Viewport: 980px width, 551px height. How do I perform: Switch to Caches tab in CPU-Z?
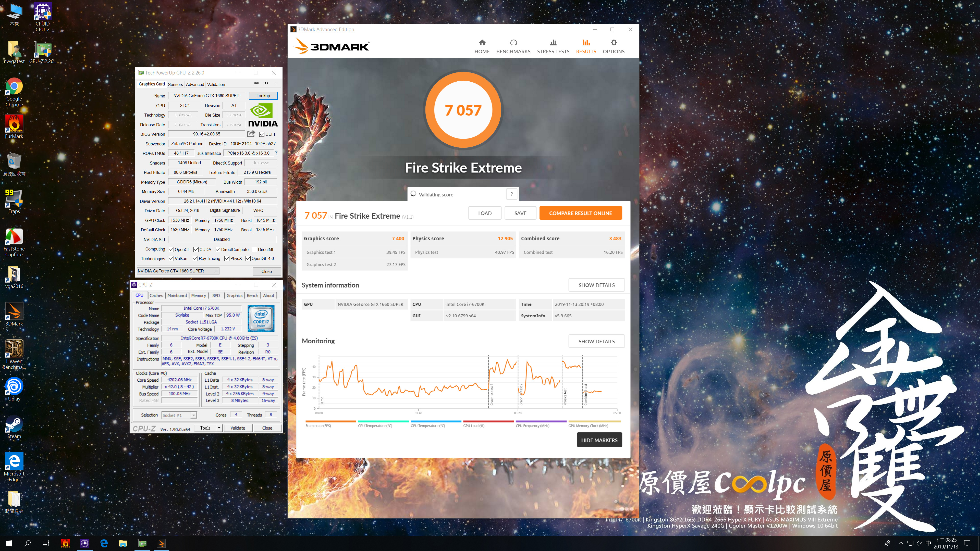click(156, 295)
